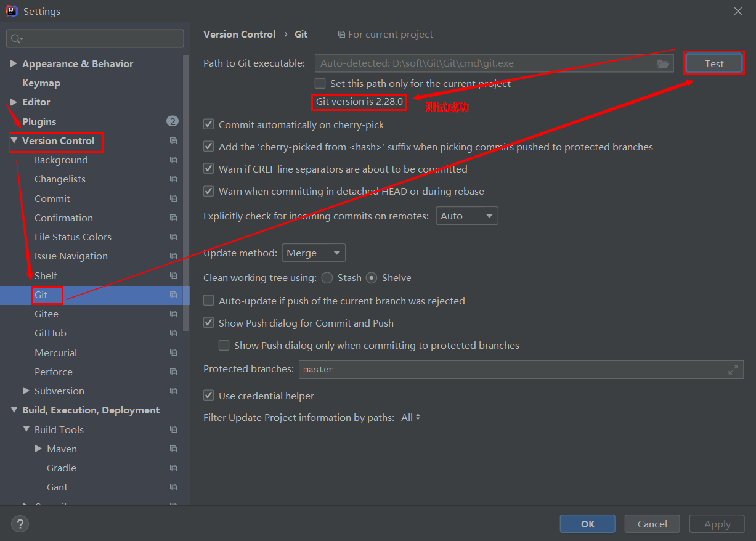This screenshot has width=756, height=541.
Task: Click the project icon beside Issue Navigation
Action: point(173,256)
